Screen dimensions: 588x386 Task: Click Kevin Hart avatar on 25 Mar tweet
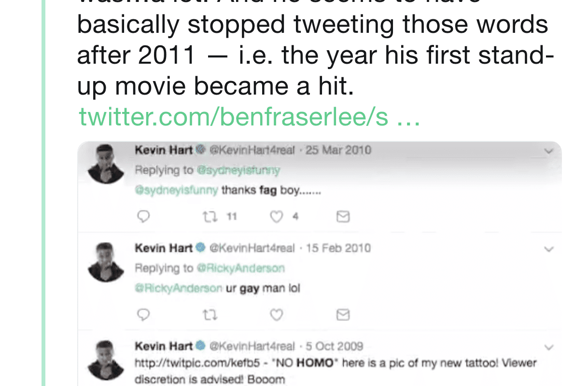(106, 164)
